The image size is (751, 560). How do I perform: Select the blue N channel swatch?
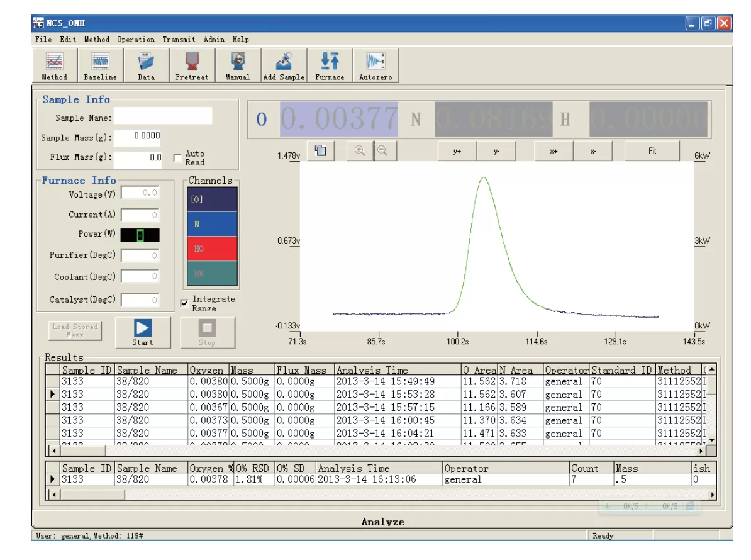[x=212, y=224]
